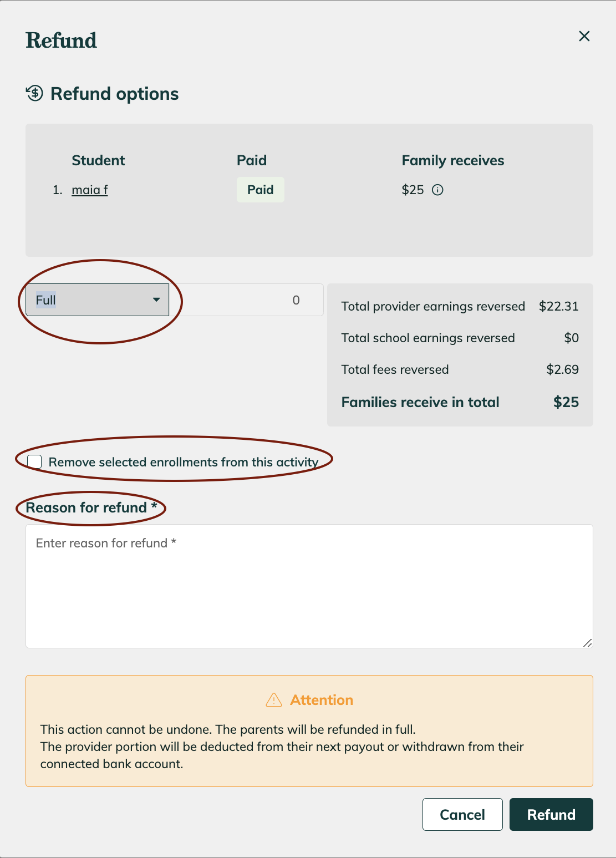Click the Cancel button
Image resolution: width=616 pixels, height=858 pixels.
pyautogui.click(x=462, y=814)
